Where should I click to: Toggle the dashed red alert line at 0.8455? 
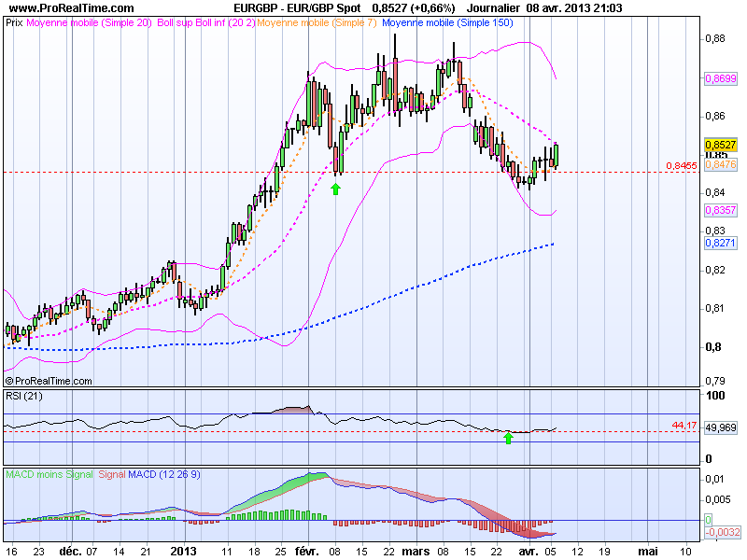click(x=373, y=171)
